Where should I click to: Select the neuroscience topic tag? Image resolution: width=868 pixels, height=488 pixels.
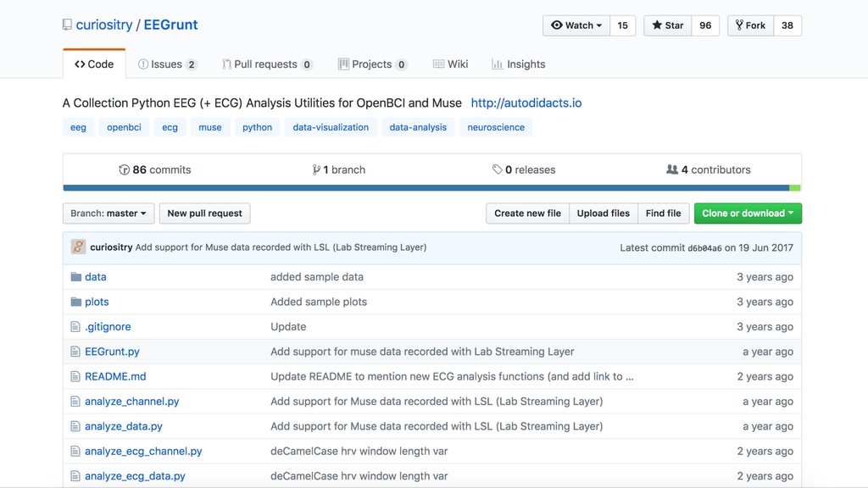[x=496, y=128]
